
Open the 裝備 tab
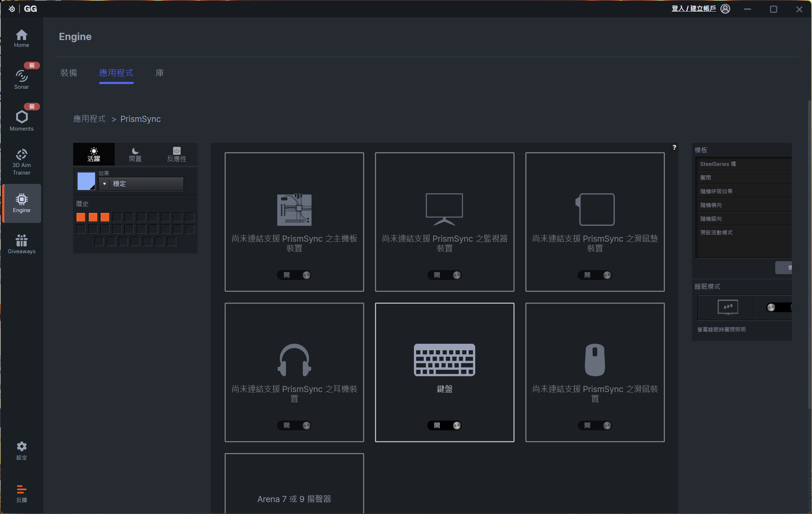(x=69, y=73)
